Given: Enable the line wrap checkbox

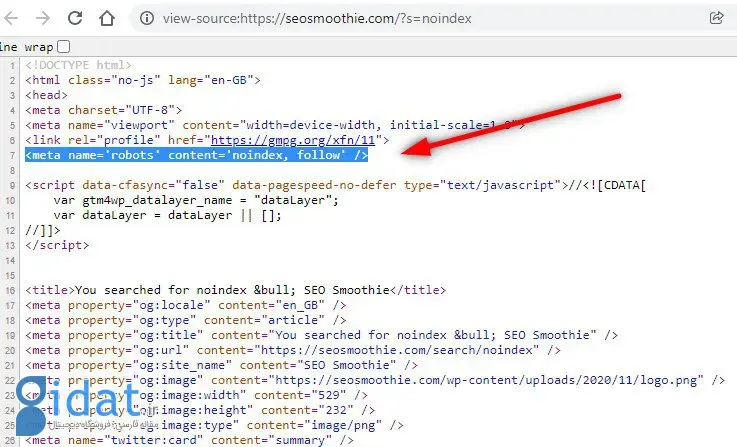Looking at the screenshot, I should point(64,46).
